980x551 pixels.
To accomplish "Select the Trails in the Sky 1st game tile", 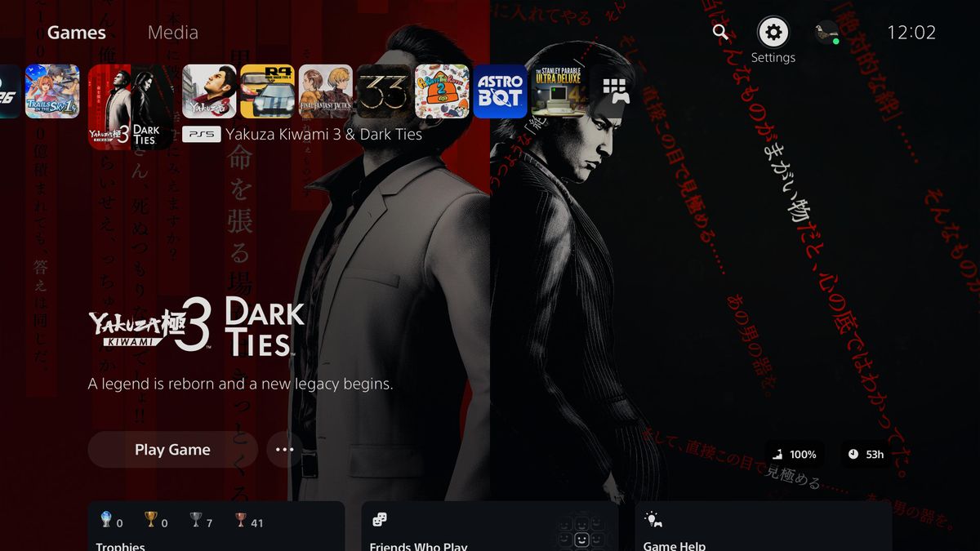I will coord(52,91).
